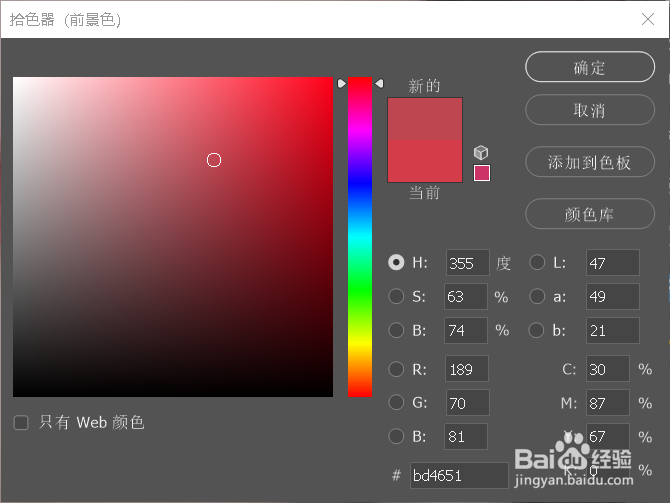The image size is (670, 503).
Task: Click the left hue slider arrow handle
Action: click(x=341, y=83)
